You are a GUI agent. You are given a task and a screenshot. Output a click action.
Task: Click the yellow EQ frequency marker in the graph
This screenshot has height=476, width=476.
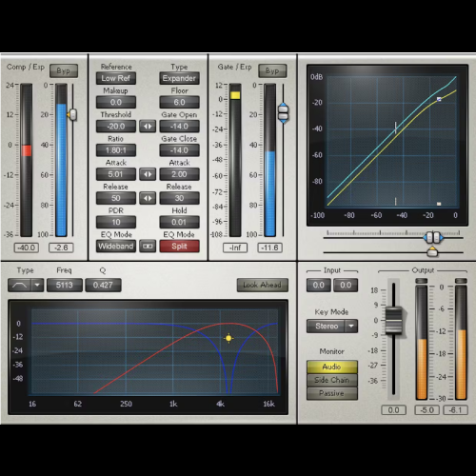(x=228, y=338)
